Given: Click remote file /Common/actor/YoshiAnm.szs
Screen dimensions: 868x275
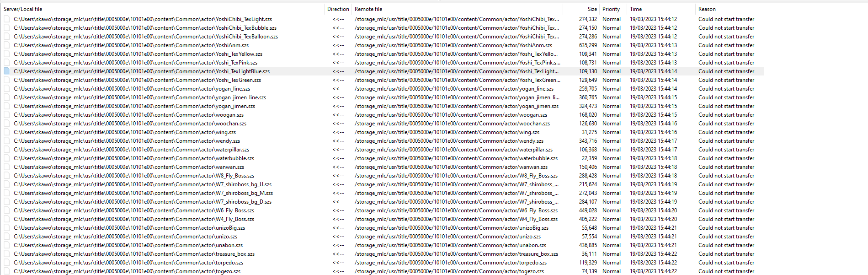Looking at the screenshot, I should coord(453,45).
